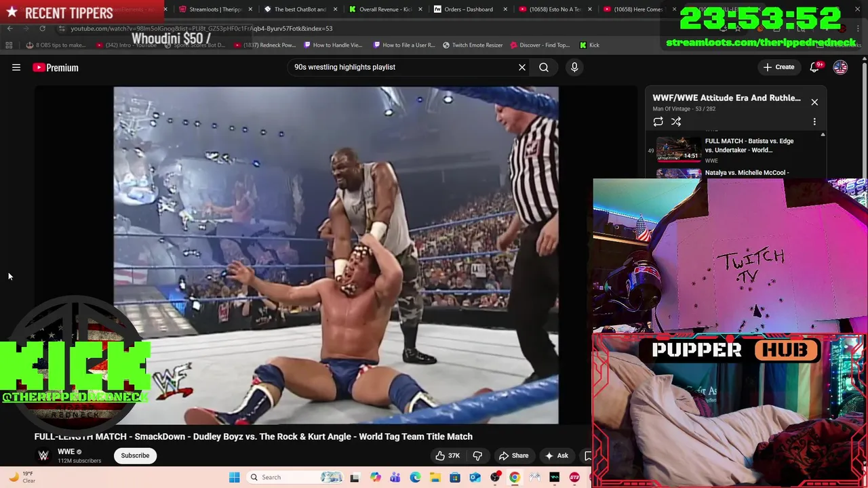This screenshot has height=488, width=868.
Task: Open the WWE channel avatar
Action: click(43, 455)
